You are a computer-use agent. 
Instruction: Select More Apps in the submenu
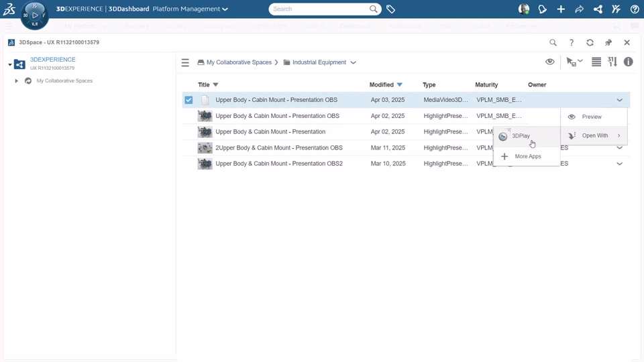(527, 156)
